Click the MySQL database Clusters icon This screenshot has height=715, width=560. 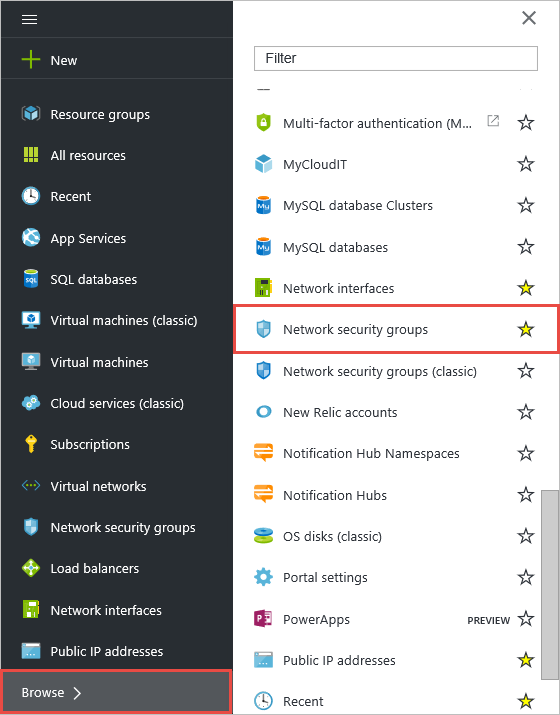[x=264, y=205]
